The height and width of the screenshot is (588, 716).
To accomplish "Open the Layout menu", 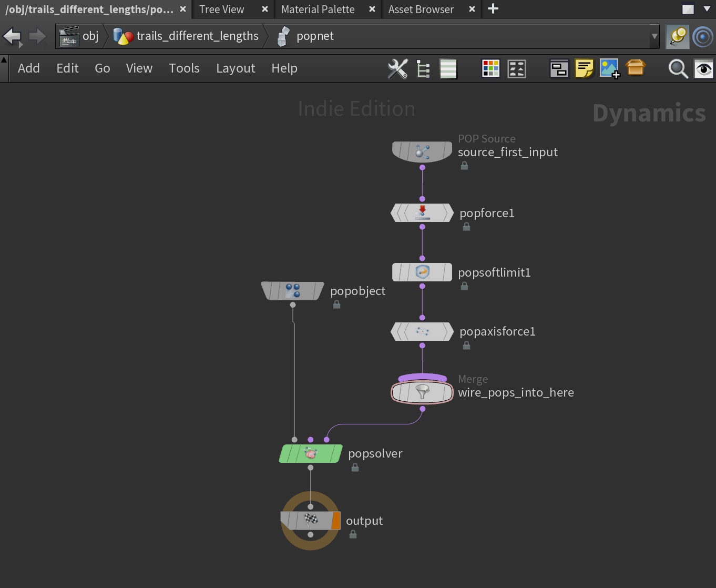I will pyautogui.click(x=235, y=68).
